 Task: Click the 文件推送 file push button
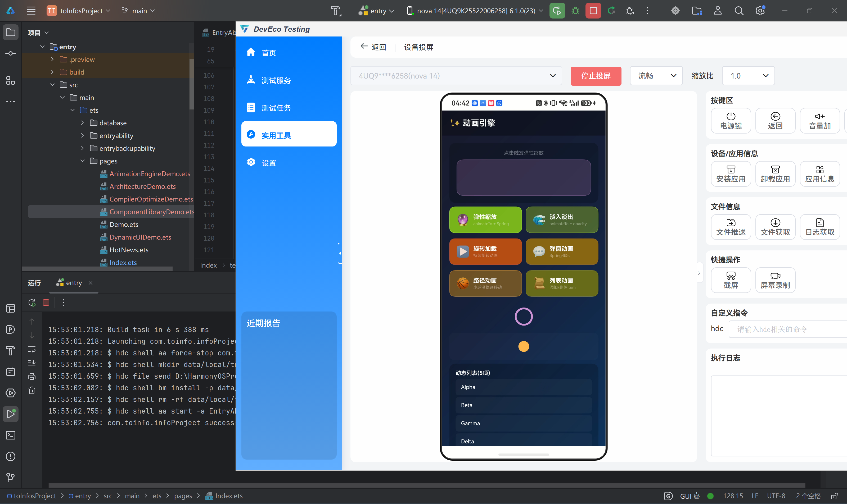tap(731, 227)
